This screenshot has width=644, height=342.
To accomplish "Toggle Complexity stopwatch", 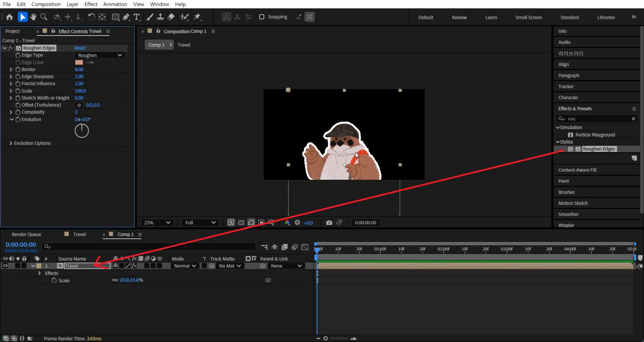I will (18, 112).
